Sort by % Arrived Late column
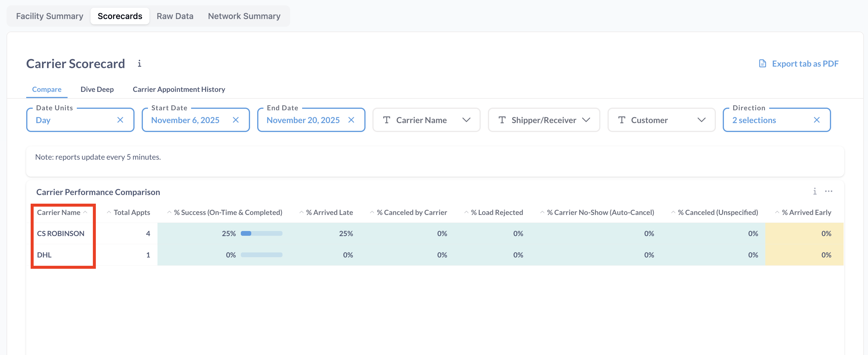Viewport: 868px width, 355px height. [x=326, y=212]
